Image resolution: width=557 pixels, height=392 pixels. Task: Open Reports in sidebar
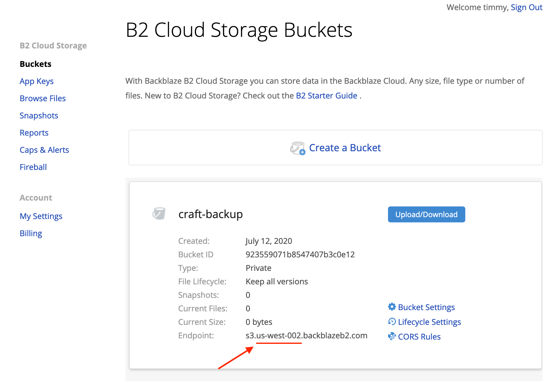(x=34, y=133)
